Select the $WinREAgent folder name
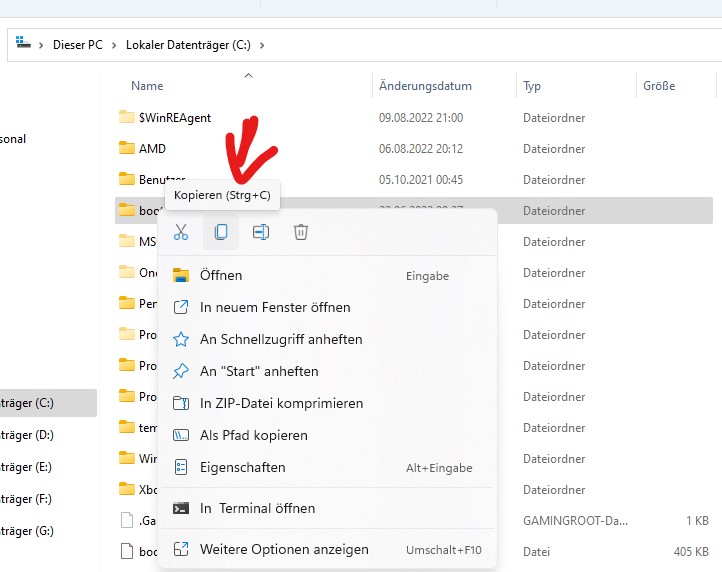 point(175,118)
